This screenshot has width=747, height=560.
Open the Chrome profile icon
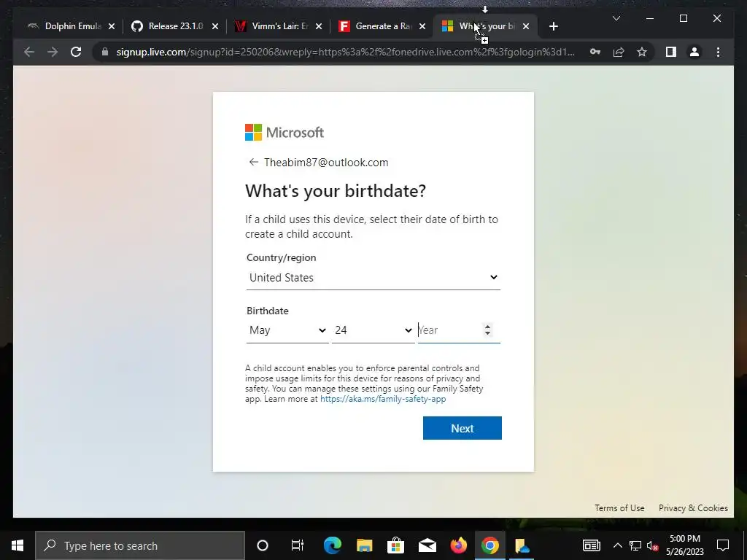click(x=694, y=52)
